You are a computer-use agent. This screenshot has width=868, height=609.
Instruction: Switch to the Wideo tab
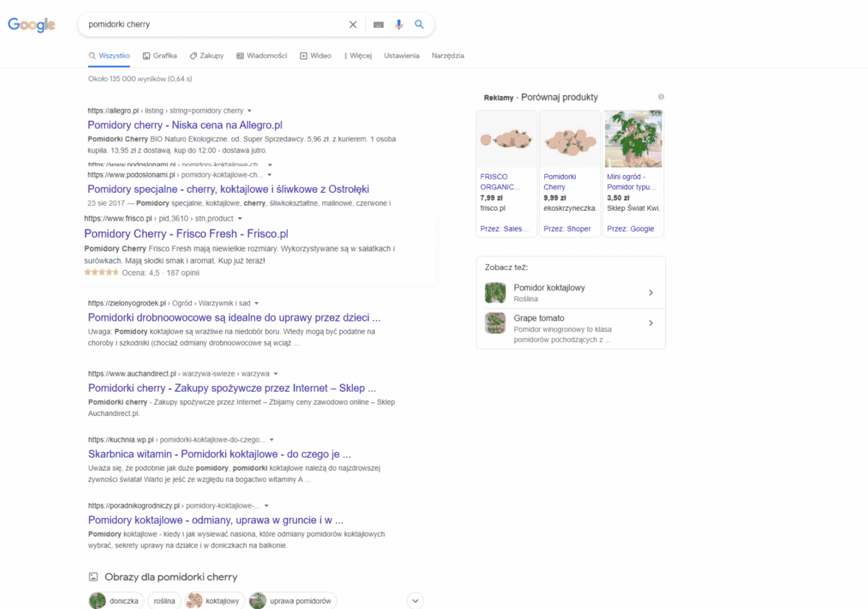click(316, 56)
